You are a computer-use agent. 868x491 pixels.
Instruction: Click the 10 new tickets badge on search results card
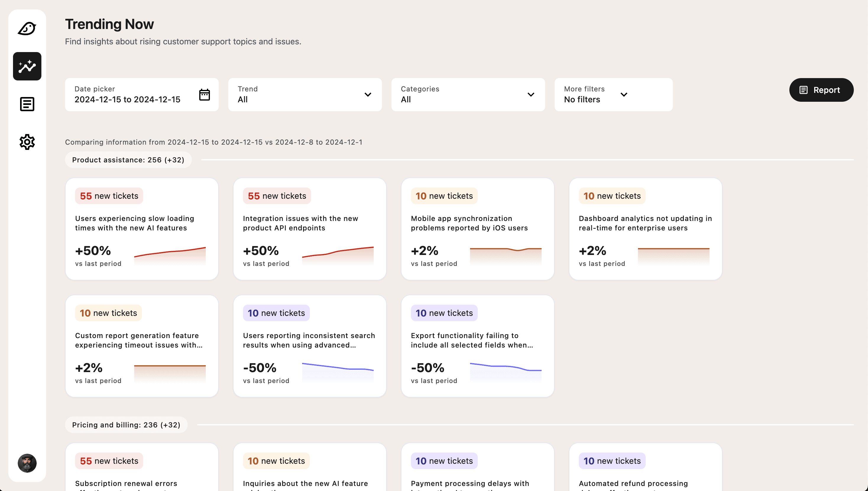[276, 313]
